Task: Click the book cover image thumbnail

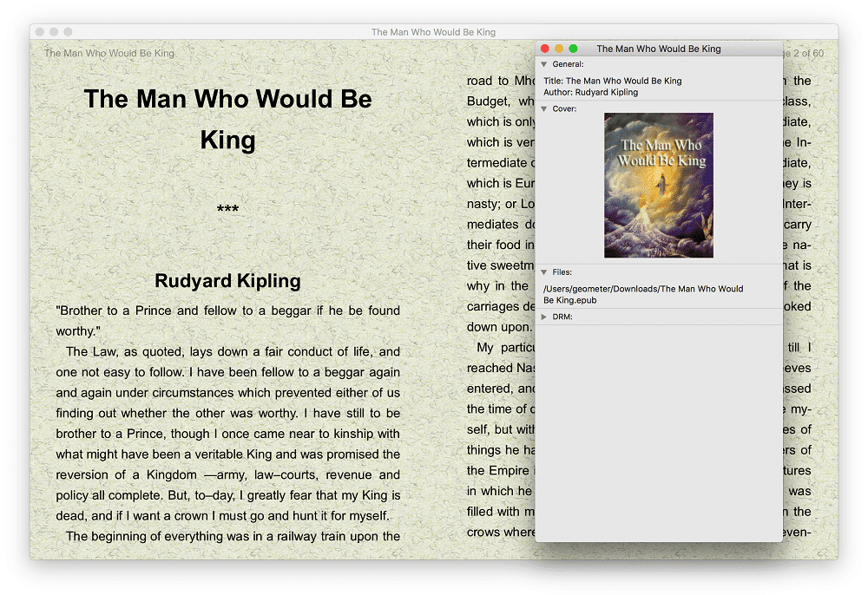Action: click(x=659, y=186)
